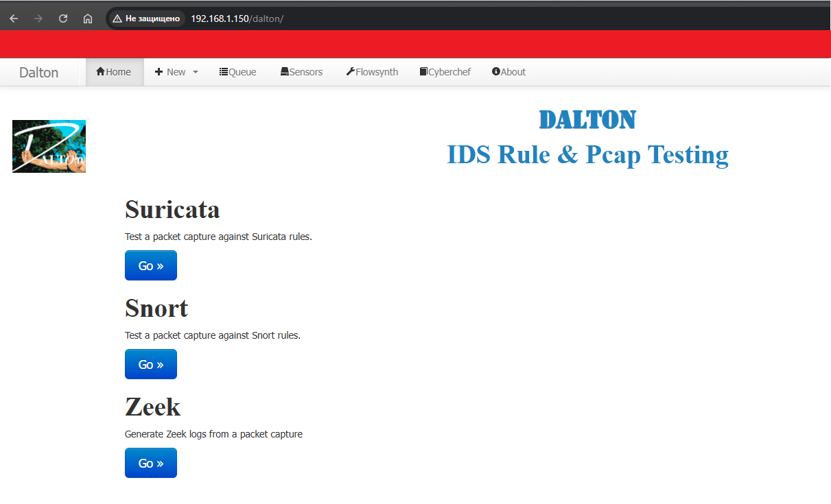Click the Snort heading

coord(156,308)
